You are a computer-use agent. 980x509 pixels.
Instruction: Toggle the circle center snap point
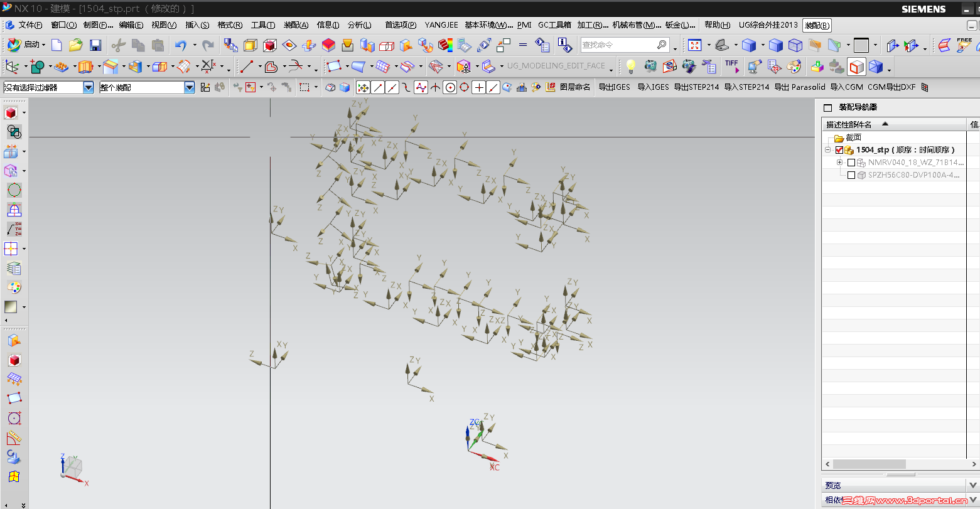[x=450, y=87]
